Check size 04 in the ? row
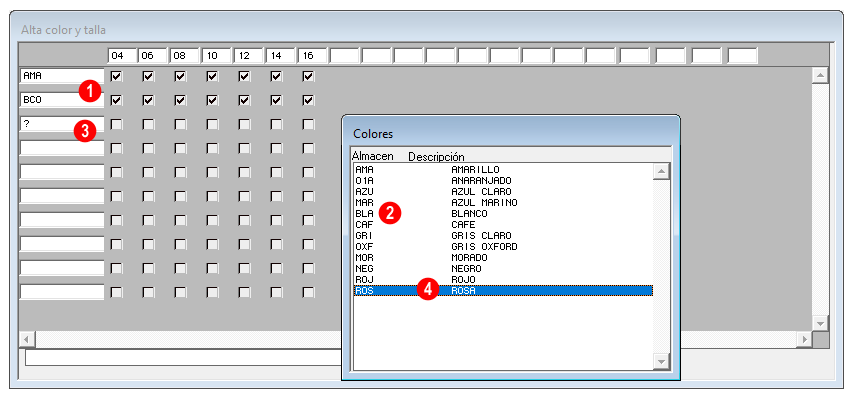The height and width of the screenshot is (398, 849). pyautogui.click(x=116, y=124)
